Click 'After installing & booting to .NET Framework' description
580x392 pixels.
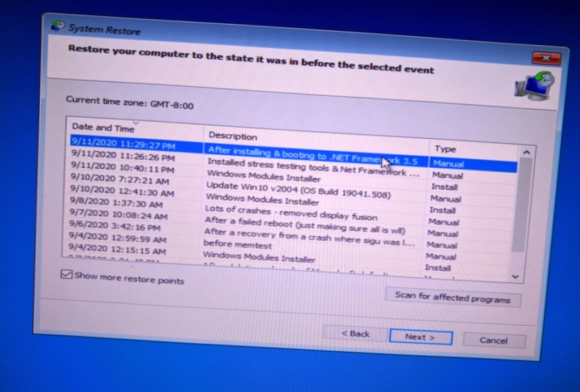coord(313,155)
